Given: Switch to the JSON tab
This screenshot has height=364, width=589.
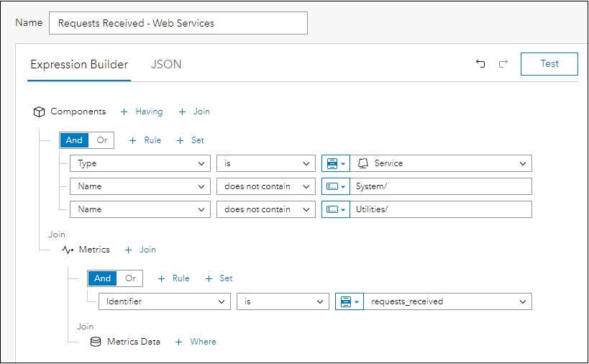Looking at the screenshot, I should pyautogui.click(x=166, y=64).
